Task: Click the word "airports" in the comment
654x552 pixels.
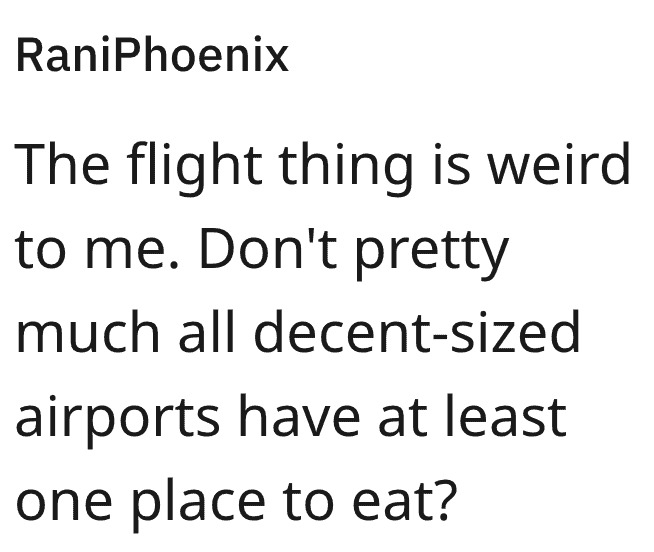Action: 119,417
